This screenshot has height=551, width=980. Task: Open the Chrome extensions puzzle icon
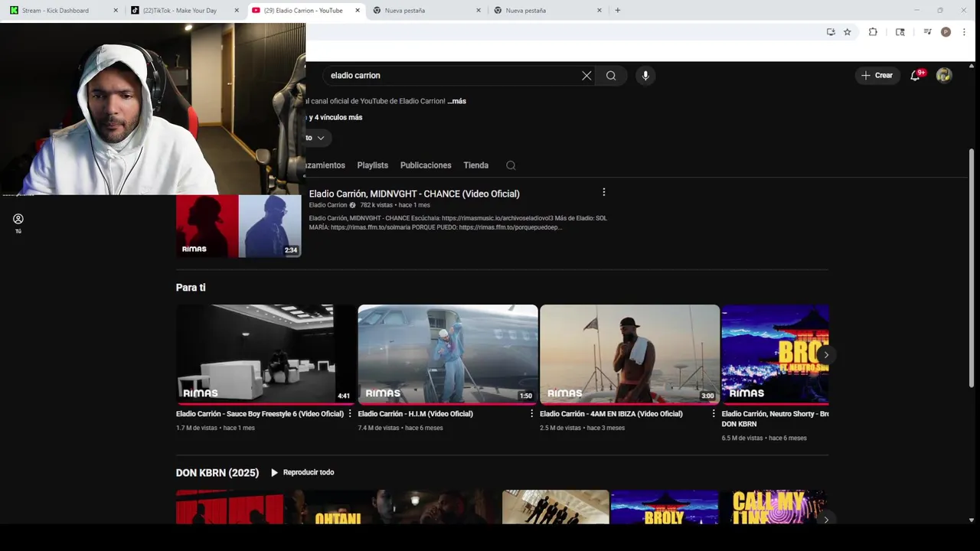(873, 32)
